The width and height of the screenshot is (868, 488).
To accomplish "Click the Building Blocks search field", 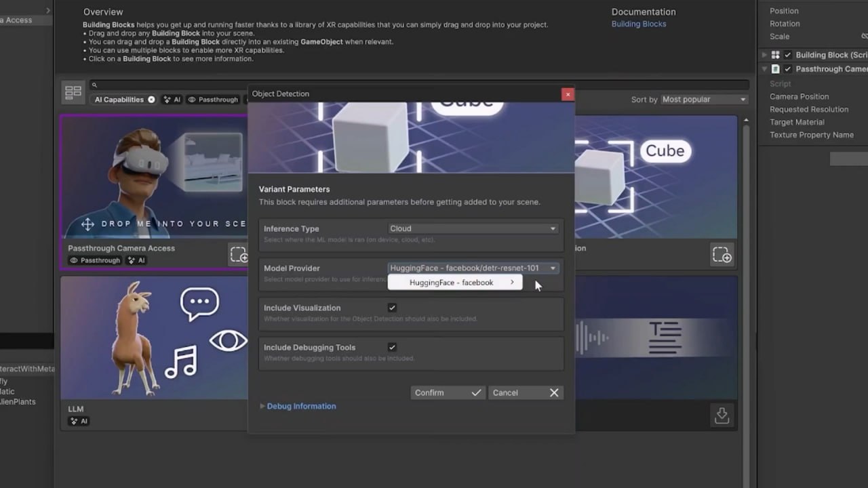I will pos(420,85).
